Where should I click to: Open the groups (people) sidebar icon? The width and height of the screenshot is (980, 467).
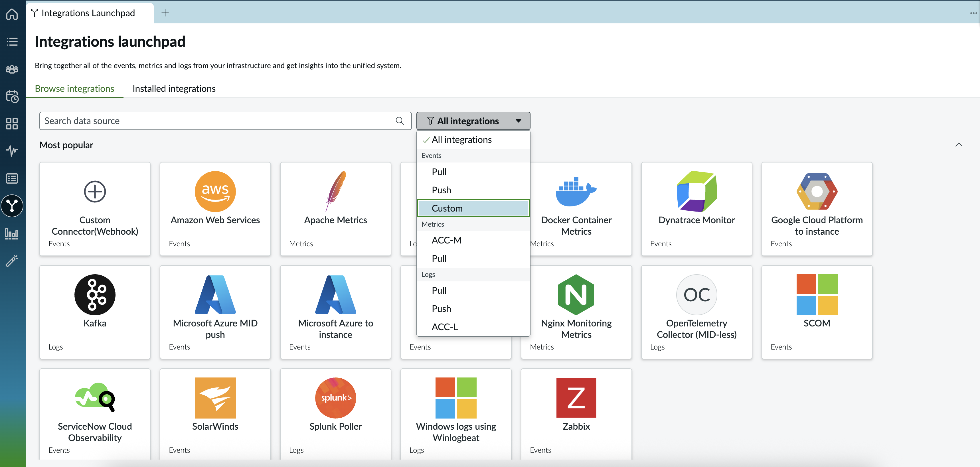(x=12, y=69)
